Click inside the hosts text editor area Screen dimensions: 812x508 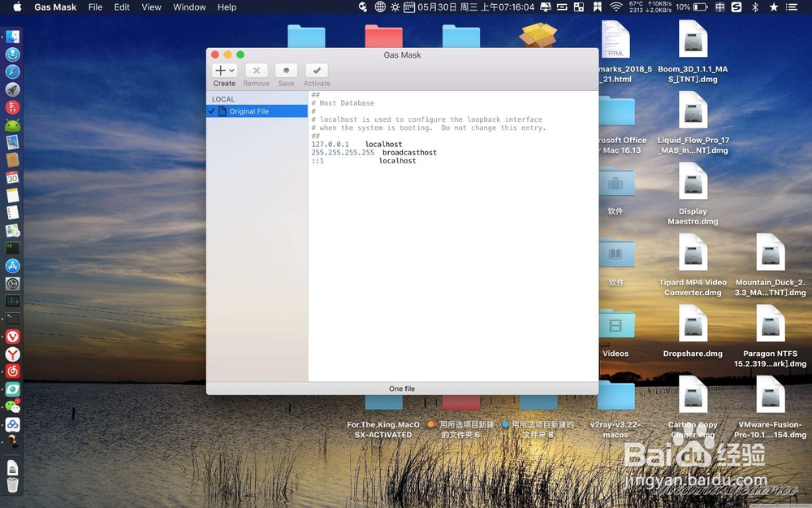click(x=453, y=236)
